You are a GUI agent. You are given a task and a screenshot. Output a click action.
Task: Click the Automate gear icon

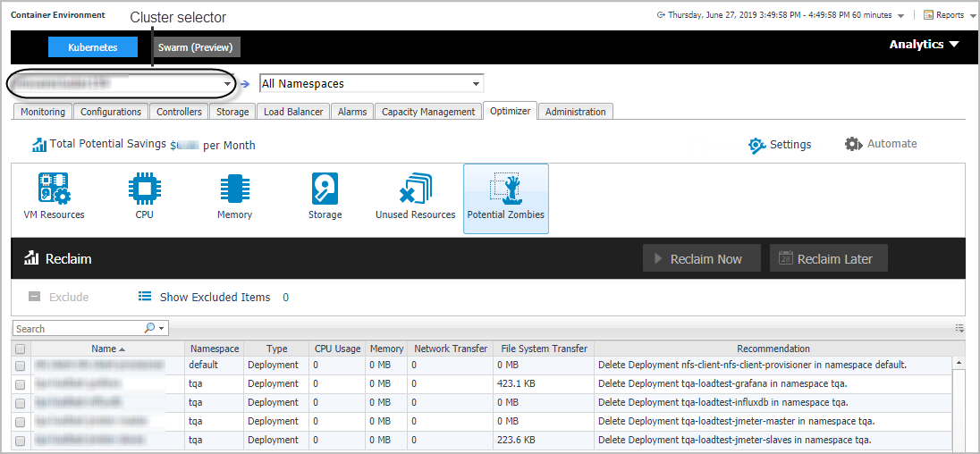coord(854,144)
